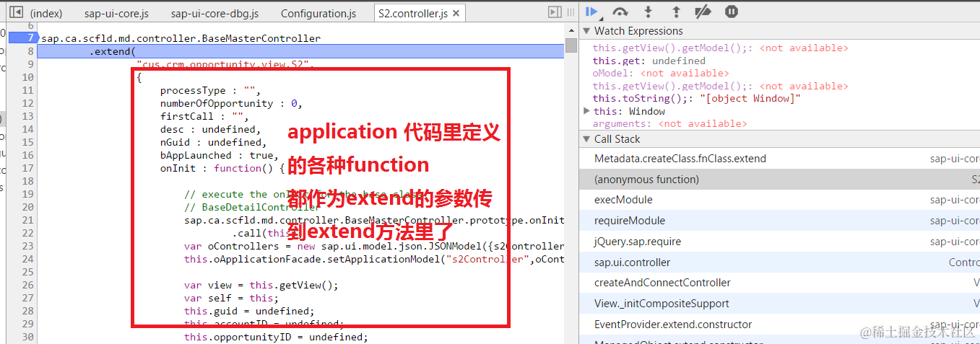Select the requireModule stack frame

tap(779, 221)
